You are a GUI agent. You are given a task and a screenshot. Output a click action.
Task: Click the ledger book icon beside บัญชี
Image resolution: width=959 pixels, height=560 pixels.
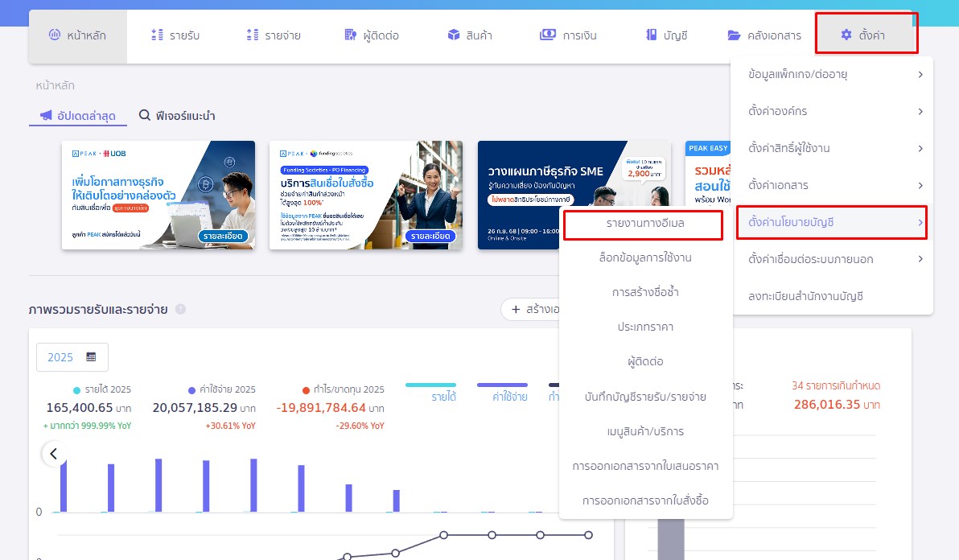(652, 35)
